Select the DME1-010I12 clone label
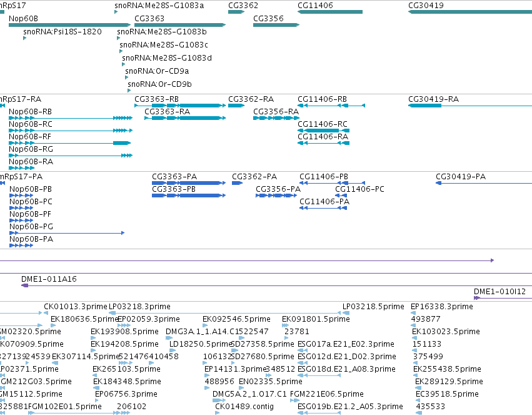The image size is (532, 416). click(x=499, y=292)
